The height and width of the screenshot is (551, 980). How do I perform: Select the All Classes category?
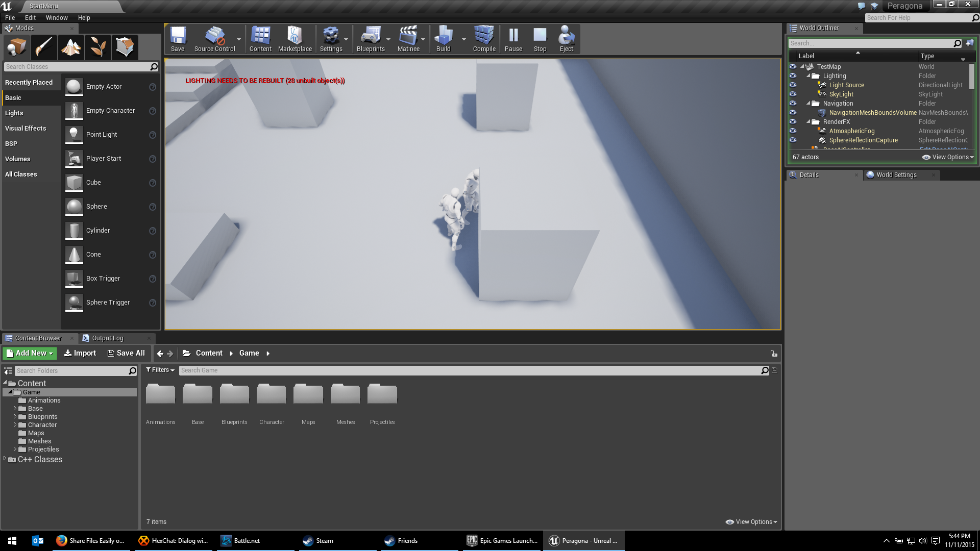coord(21,174)
